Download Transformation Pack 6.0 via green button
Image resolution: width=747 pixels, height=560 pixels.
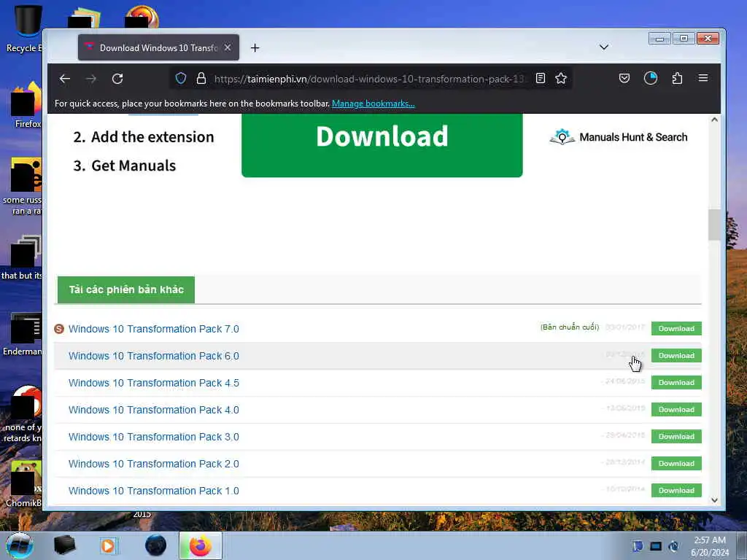tap(676, 356)
